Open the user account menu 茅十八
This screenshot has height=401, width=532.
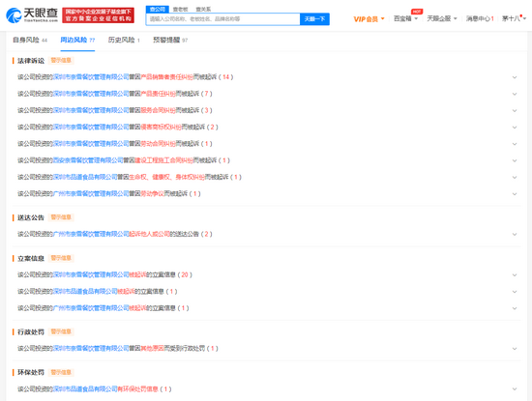[x=514, y=18]
